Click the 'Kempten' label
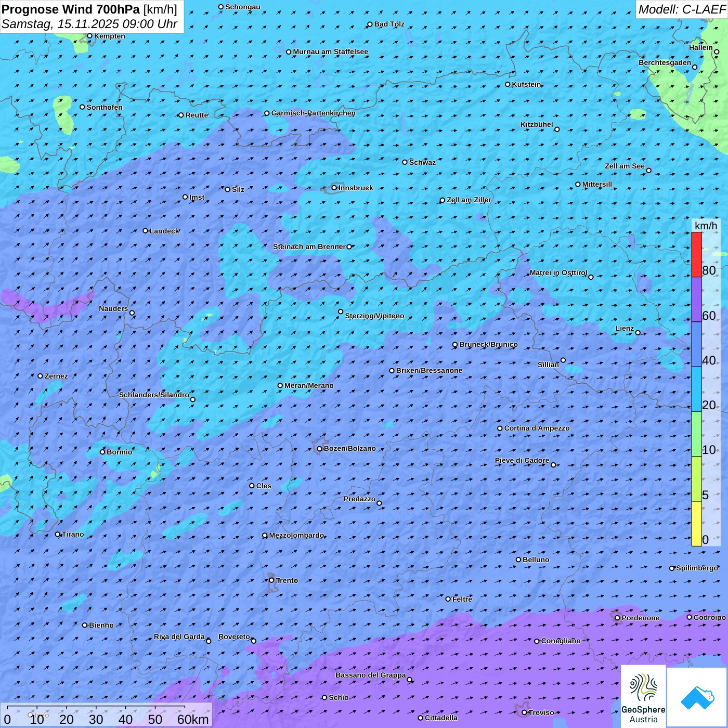Image resolution: width=728 pixels, height=728 pixels. coord(110,36)
